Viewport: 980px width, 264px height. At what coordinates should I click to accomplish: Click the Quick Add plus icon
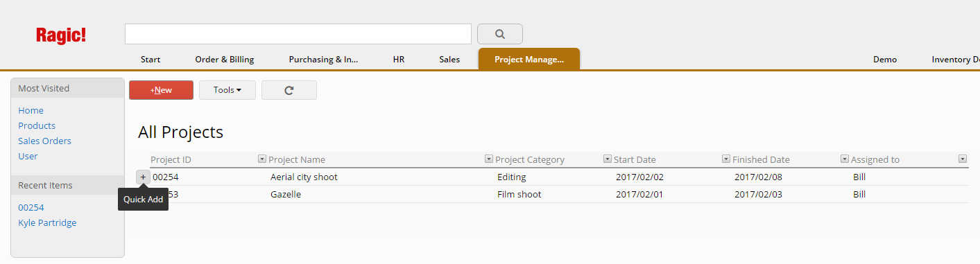point(143,177)
